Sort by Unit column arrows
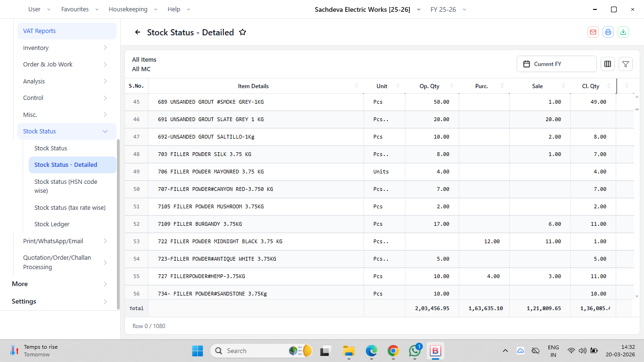The image size is (644, 362). tap(398, 86)
